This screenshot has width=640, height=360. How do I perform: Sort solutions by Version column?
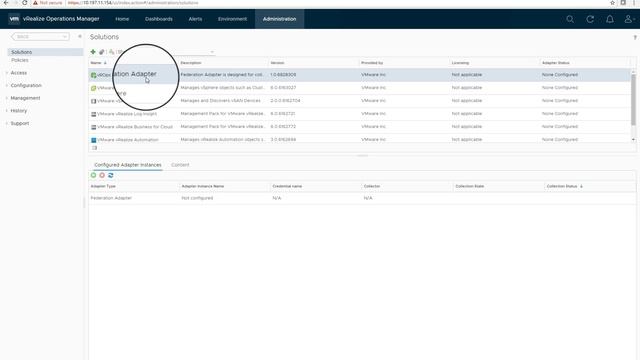[277, 63]
